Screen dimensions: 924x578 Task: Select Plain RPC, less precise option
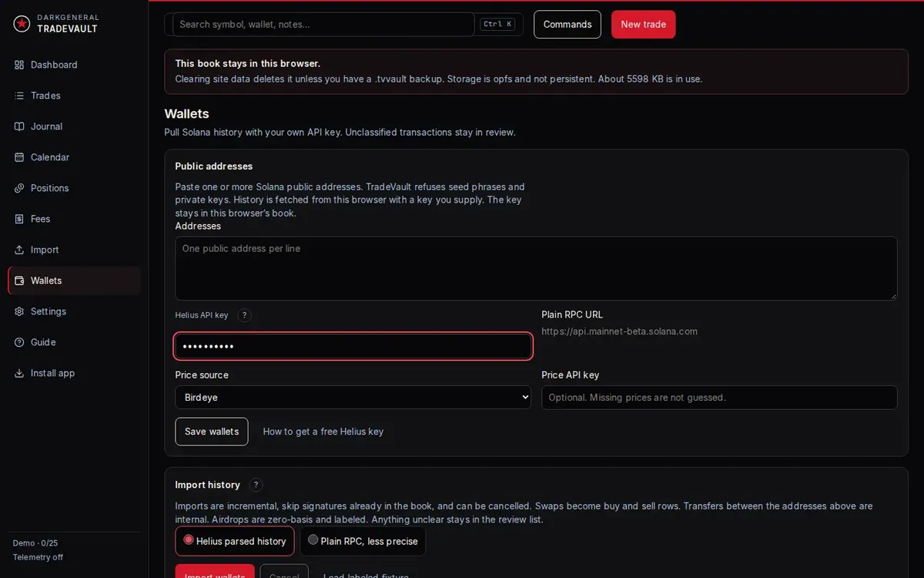362,541
